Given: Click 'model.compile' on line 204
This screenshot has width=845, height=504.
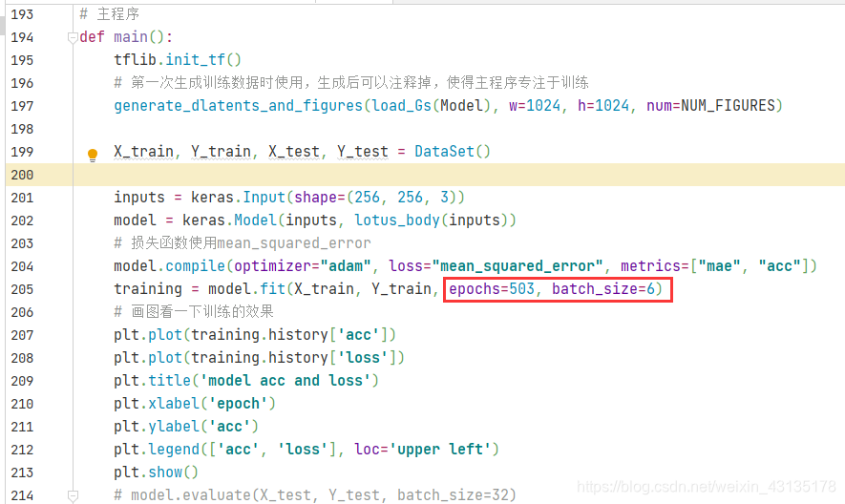Looking at the screenshot, I should click(x=169, y=266).
